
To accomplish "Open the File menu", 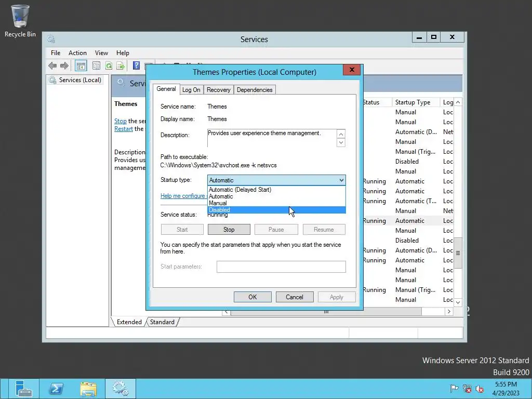I will pyautogui.click(x=56, y=53).
